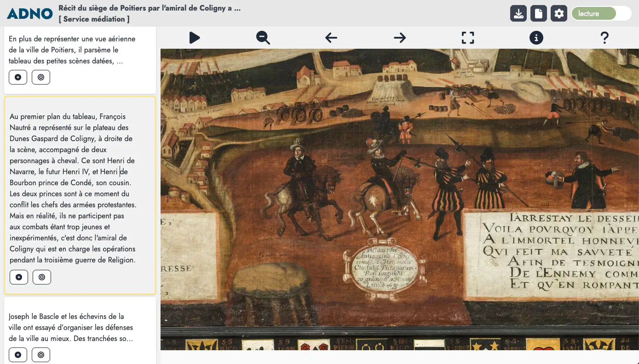639x364 pixels.
Task: Download the project with the download icon
Action: pyautogui.click(x=518, y=13)
